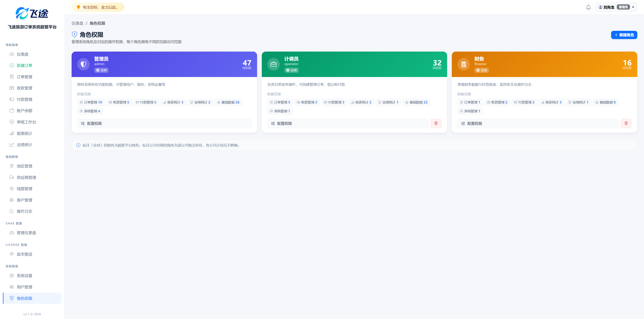The height and width of the screenshot is (319, 644).
Task: Click the 基础数据 22 tag
Action: 416,102
